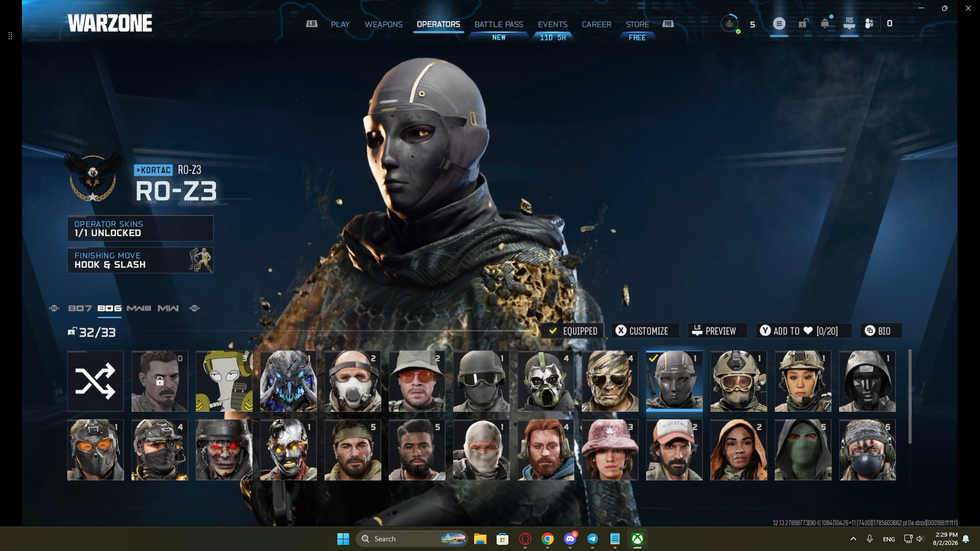Select the orange hood woman operator

pos(739,450)
